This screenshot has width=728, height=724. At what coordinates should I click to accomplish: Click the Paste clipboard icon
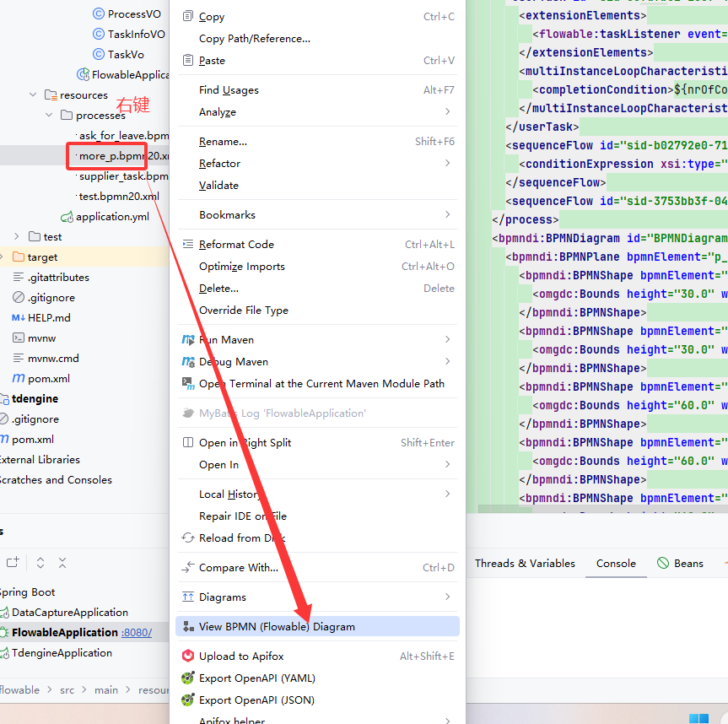pos(188,61)
